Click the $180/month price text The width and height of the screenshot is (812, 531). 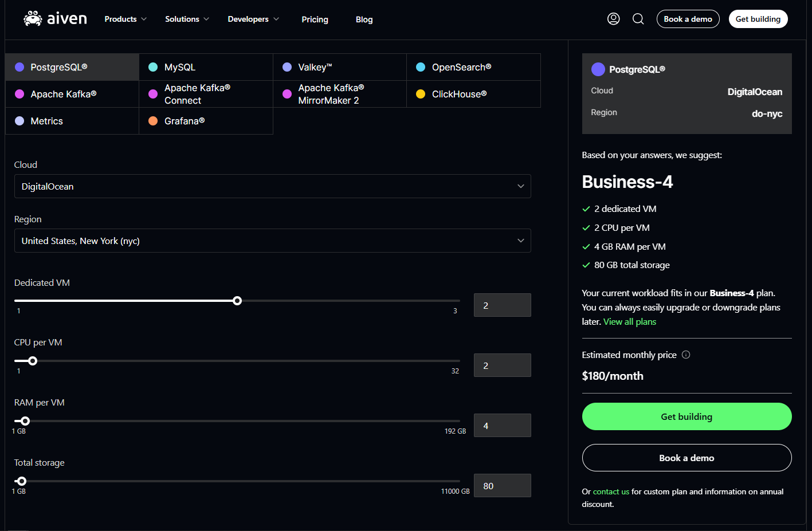[x=613, y=376]
